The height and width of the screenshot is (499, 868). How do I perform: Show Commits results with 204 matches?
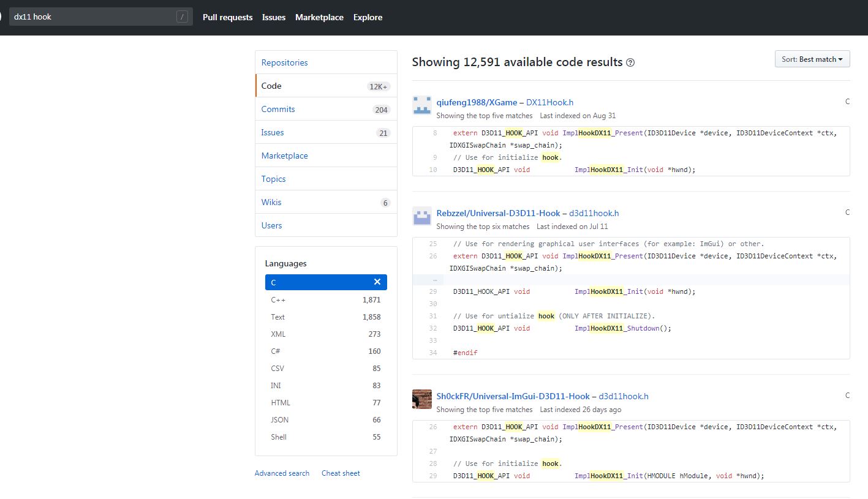(x=326, y=109)
